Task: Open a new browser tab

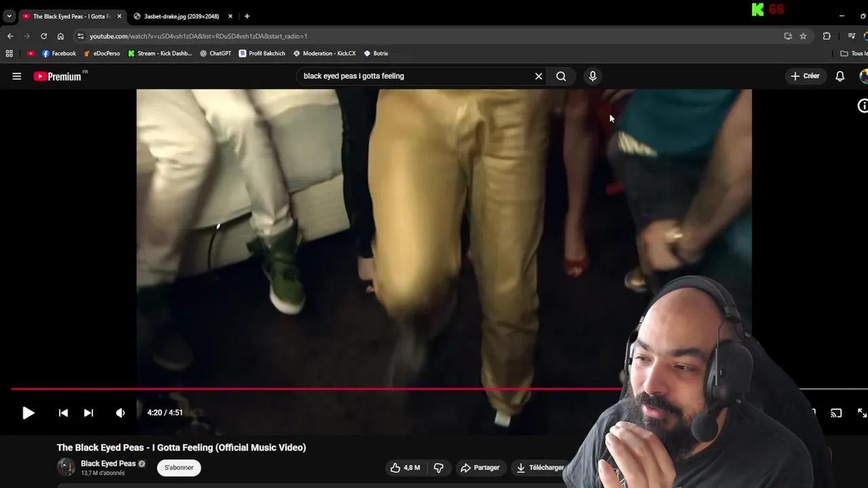Action: tap(247, 16)
